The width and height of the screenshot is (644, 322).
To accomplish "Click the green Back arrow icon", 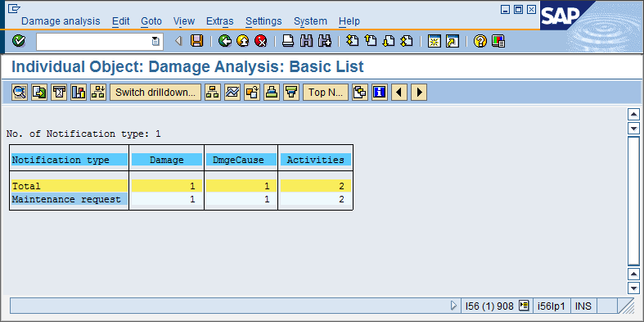I will pyautogui.click(x=225, y=41).
